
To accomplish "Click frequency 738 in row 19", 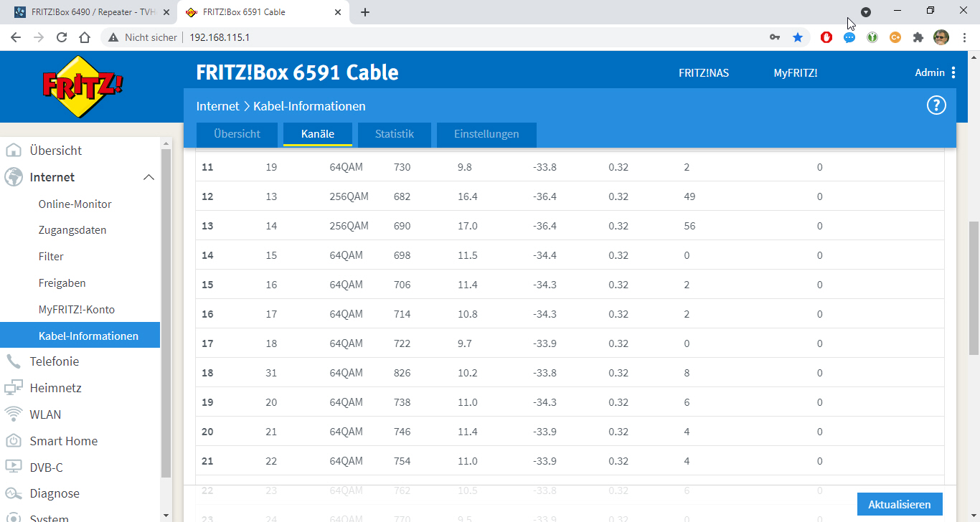I will pos(402,402).
